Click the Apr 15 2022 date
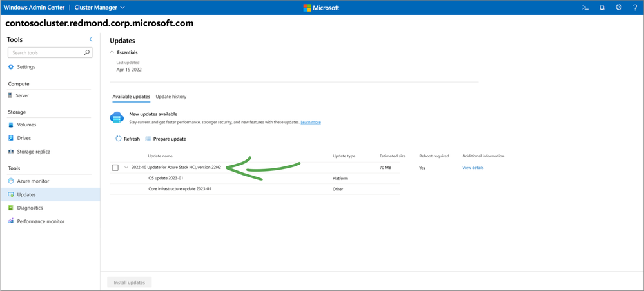The image size is (644, 291). click(x=129, y=70)
